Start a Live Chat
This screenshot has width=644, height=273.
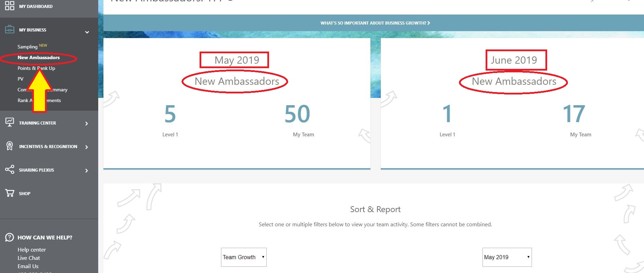pyautogui.click(x=29, y=258)
